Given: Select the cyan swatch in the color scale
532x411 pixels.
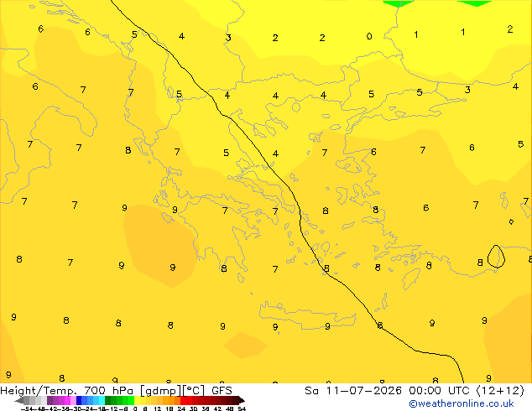Looking at the screenshot, I should 102,400.
